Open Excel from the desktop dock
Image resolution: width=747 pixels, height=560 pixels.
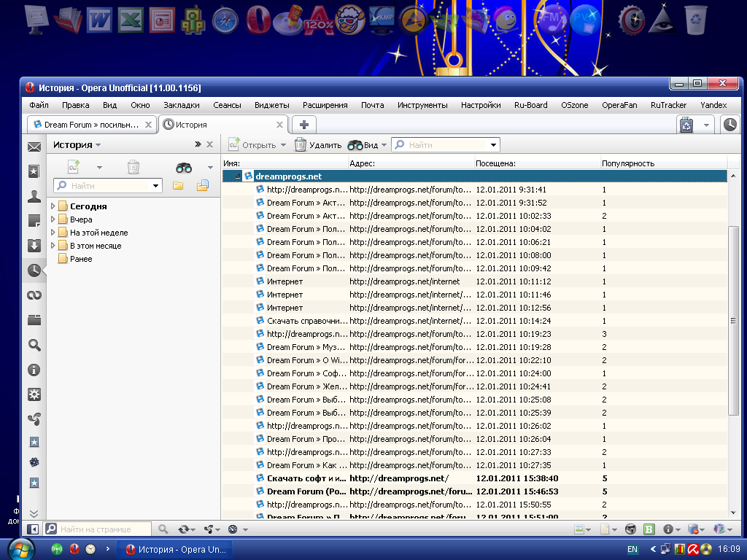[131, 20]
